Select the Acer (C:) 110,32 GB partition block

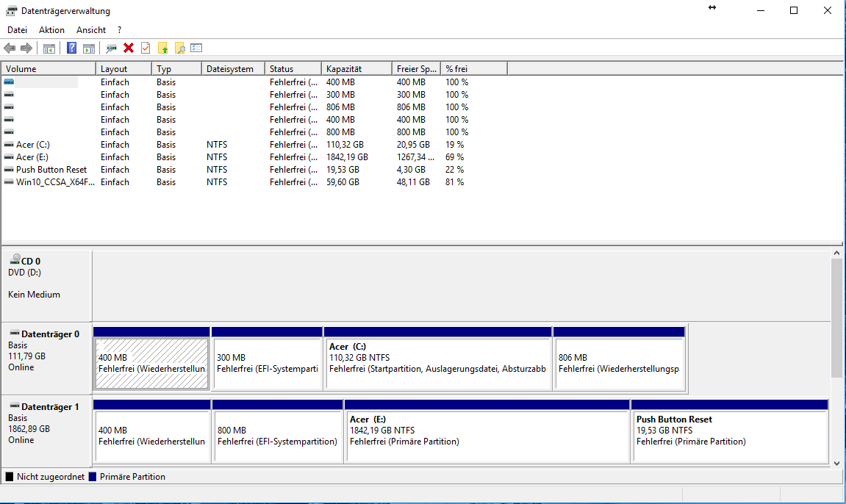pos(438,364)
